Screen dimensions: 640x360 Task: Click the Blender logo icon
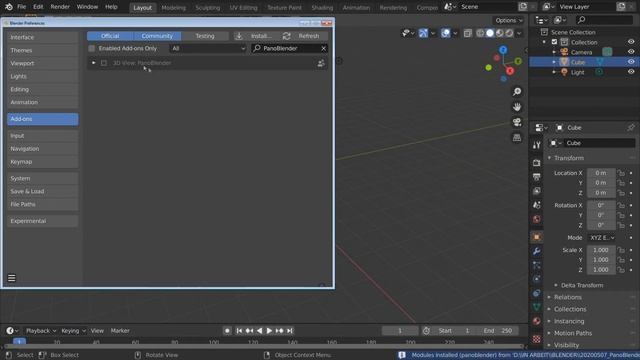point(9,7)
